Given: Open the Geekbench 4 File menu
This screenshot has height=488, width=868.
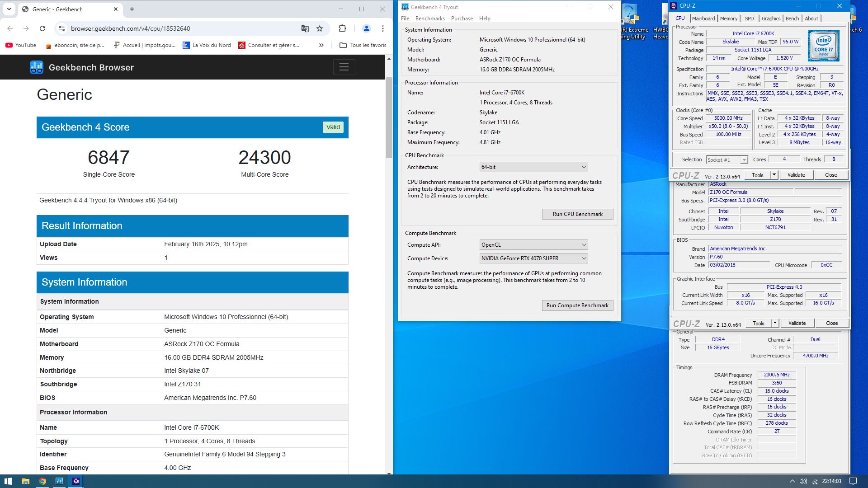Looking at the screenshot, I should (405, 19).
